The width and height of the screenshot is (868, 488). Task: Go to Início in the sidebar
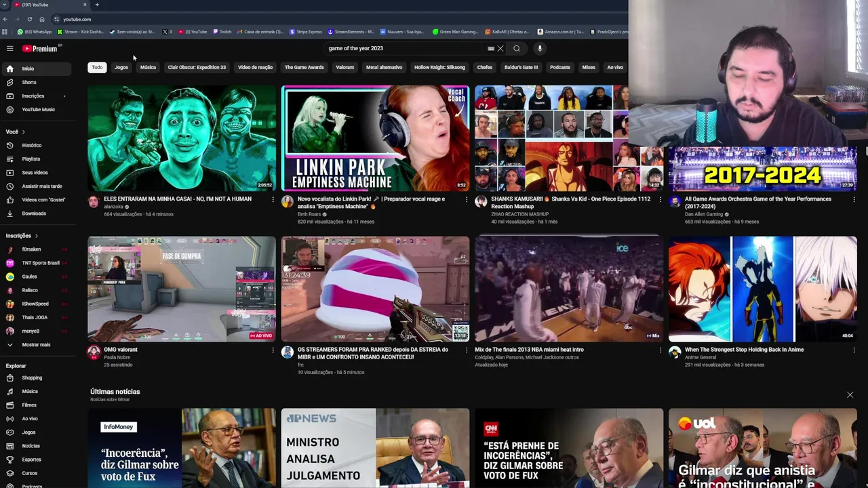coord(36,68)
